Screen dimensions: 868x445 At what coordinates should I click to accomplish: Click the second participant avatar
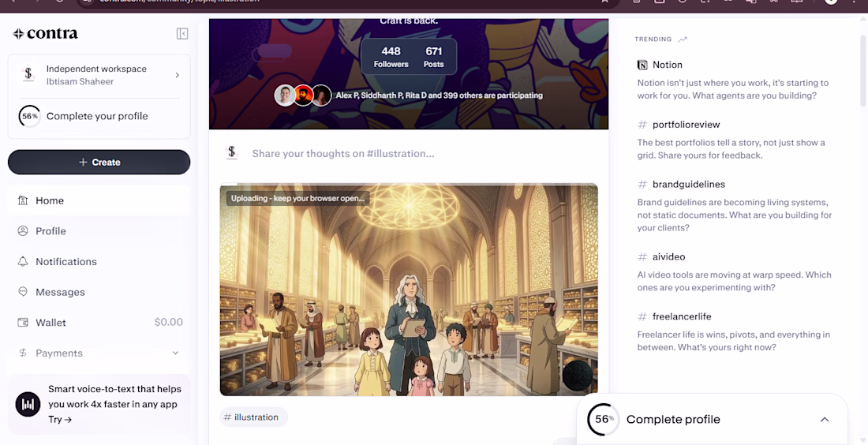(x=303, y=95)
